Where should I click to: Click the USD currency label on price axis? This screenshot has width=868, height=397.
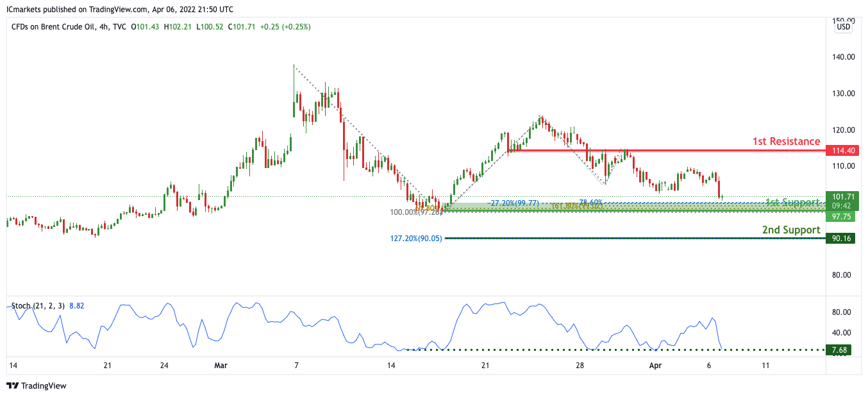844,27
